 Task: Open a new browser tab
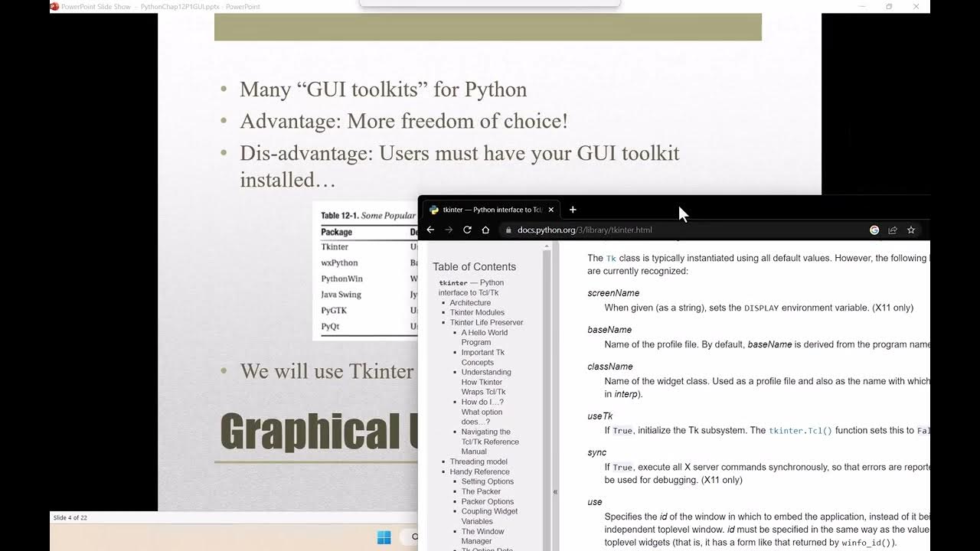click(573, 210)
